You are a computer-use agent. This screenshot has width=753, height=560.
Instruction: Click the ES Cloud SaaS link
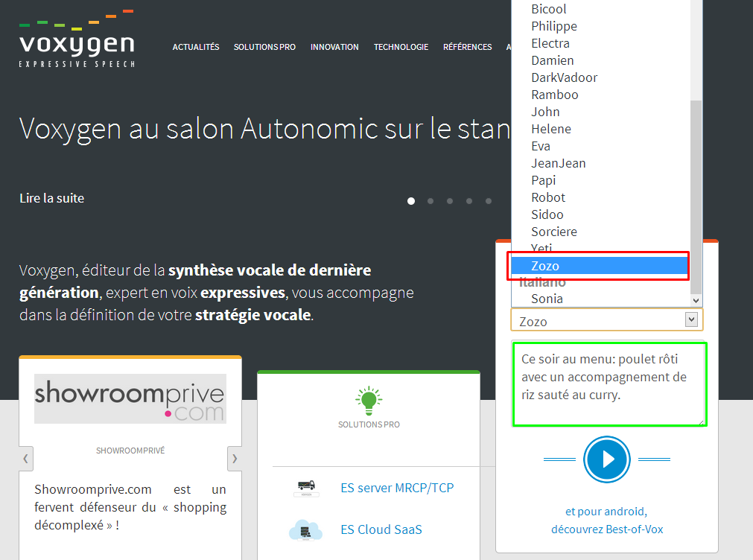tap(381, 529)
